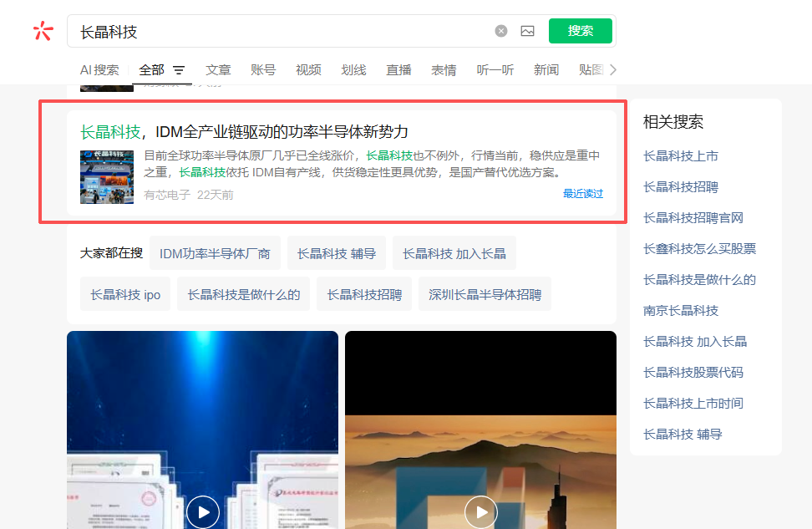812x529 pixels.
Task: Click the green 搜索 button
Action: pos(580,31)
